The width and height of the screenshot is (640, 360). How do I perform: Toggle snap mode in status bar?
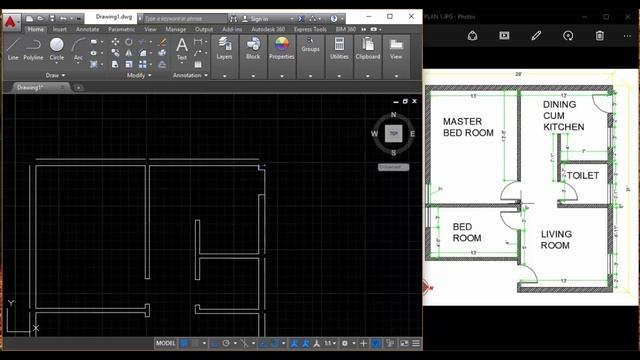195,344
